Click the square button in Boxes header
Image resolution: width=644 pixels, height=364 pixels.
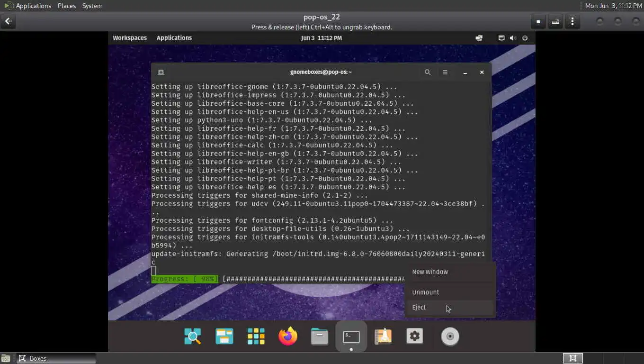(x=538, y=21)
